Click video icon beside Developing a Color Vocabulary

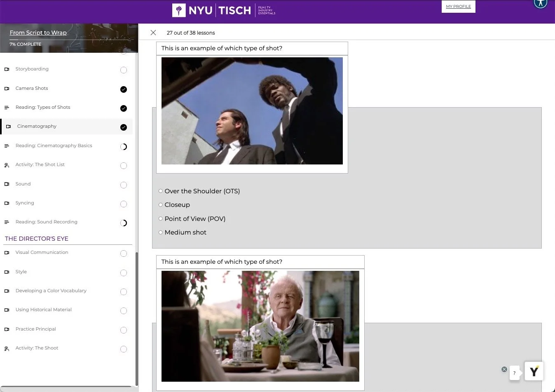coord(7,291)
